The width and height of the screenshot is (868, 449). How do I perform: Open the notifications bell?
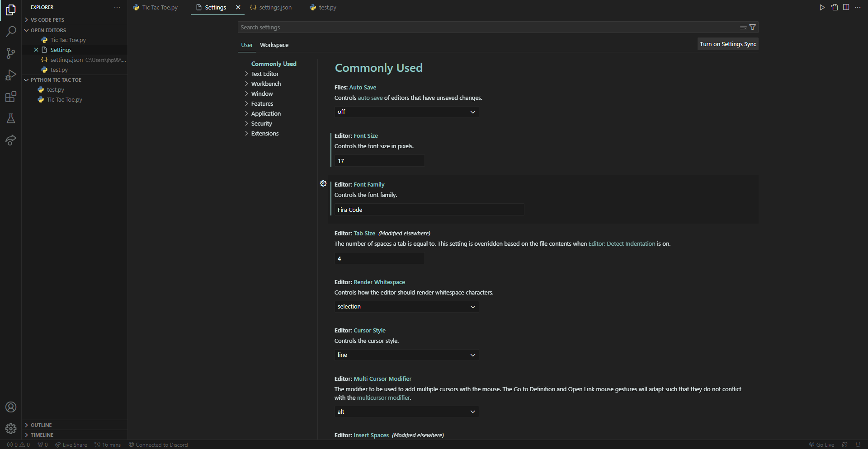(x=858, y=445)
